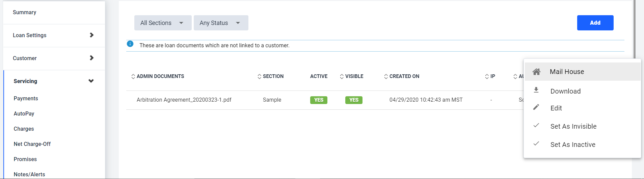
Task: Click the Download arrow icon
Action: (x=536, y=90)
